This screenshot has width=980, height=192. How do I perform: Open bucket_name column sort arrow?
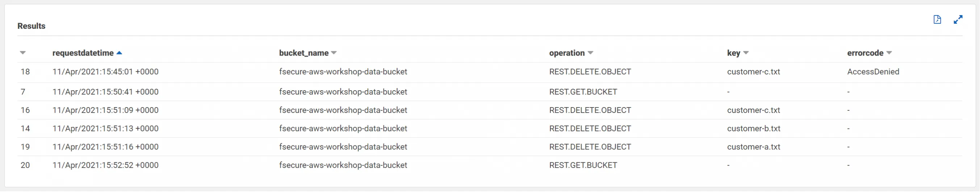point(334,53)
